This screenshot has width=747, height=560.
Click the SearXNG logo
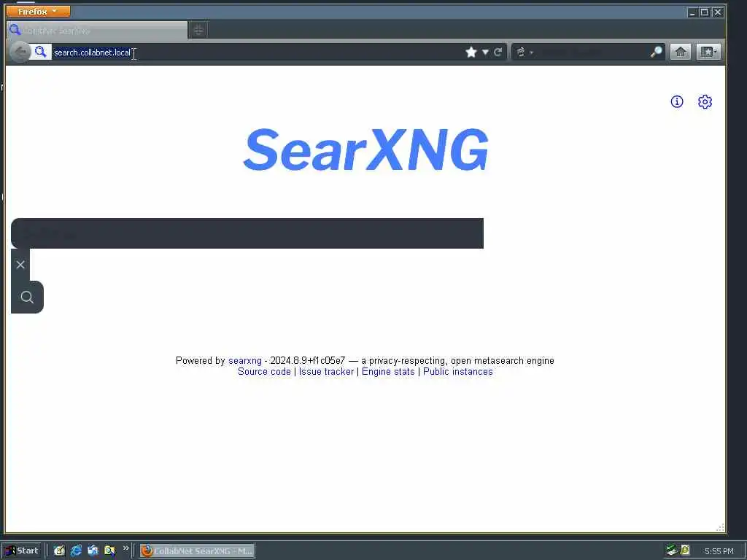point(366,149)
